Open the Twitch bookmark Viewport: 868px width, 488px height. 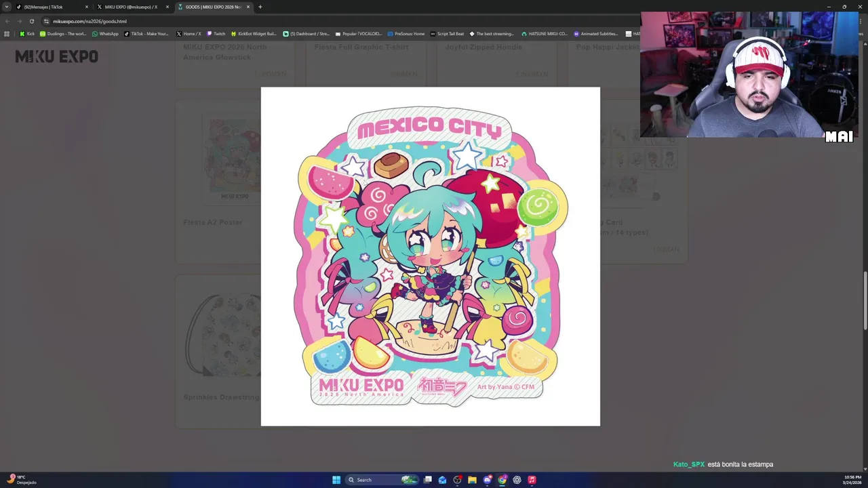click(216, 34)
